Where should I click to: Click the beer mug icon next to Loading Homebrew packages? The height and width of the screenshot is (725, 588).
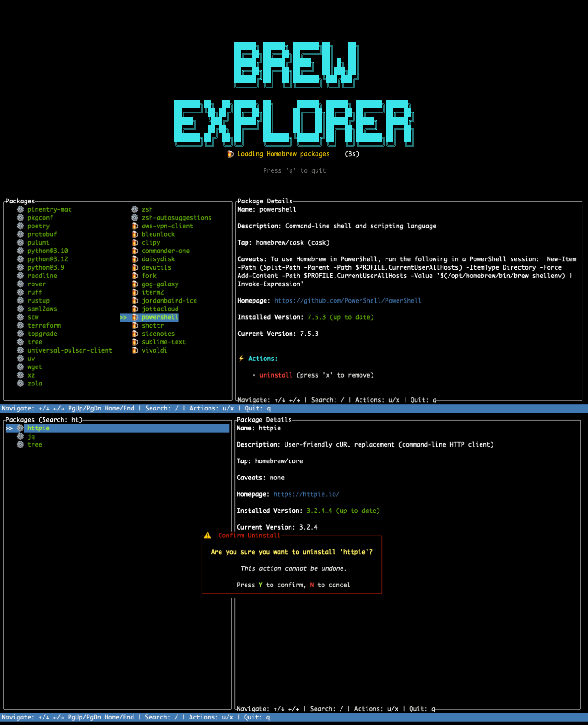[x=230, y=154]
